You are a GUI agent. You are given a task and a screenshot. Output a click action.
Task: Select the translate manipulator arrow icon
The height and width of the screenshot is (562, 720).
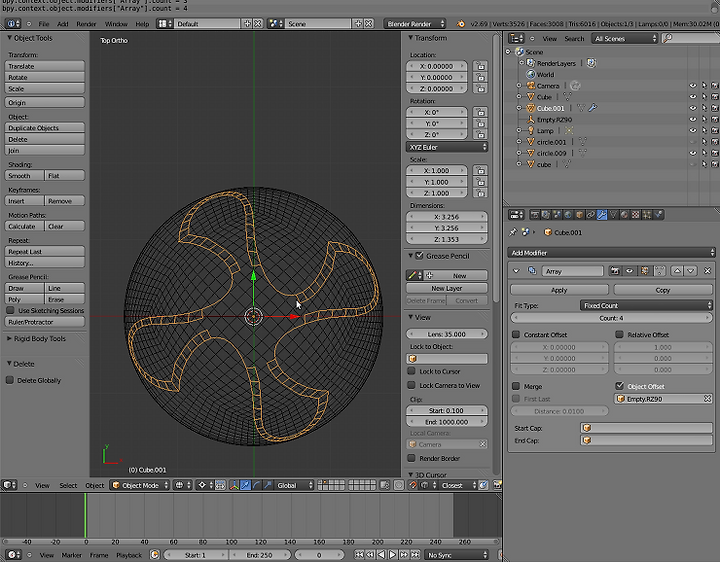(x=246, y=485)
